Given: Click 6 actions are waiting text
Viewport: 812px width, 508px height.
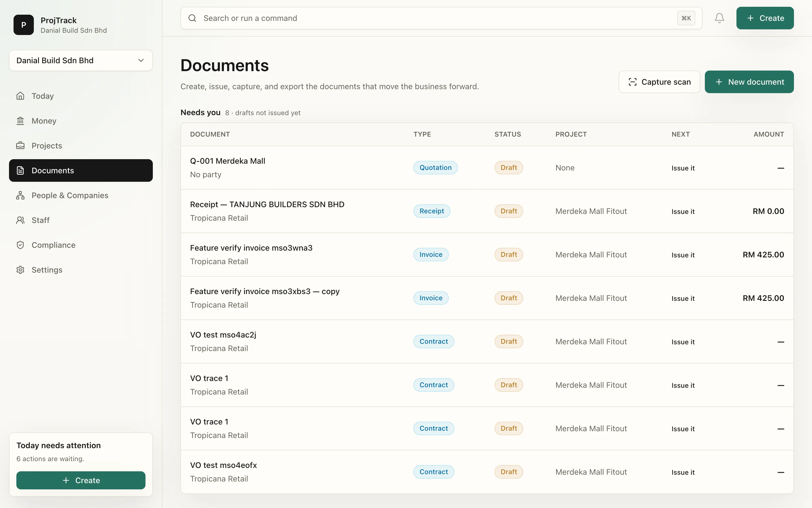Looking at the screenshot, I should (50, 459).
